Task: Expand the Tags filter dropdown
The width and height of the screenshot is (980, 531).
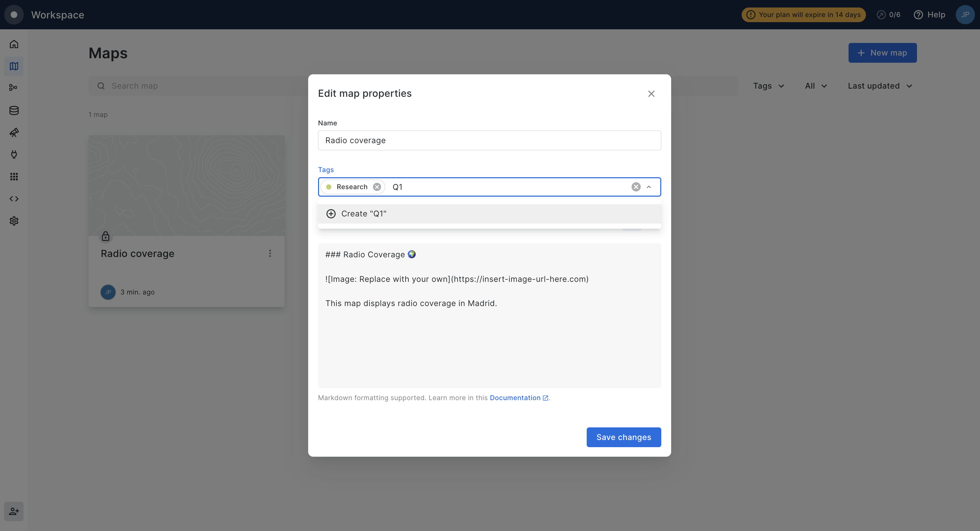Action: 768,86
